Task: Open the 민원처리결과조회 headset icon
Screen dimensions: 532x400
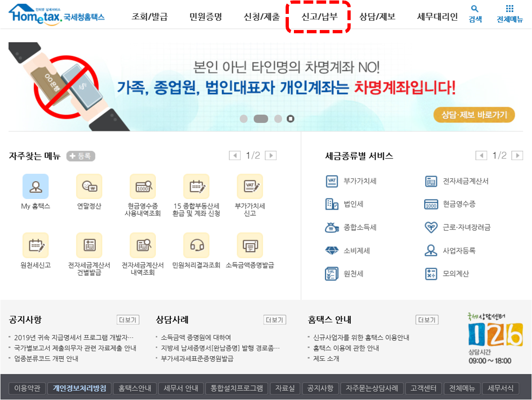Action: [197, 245]
